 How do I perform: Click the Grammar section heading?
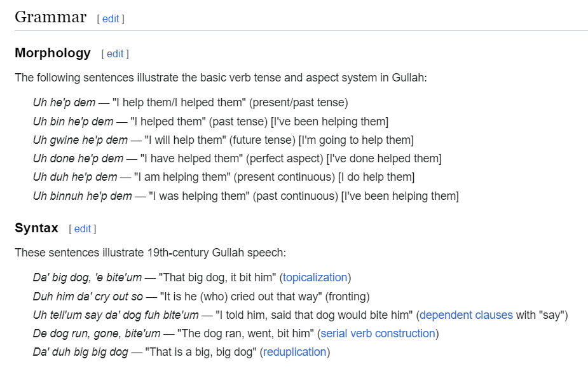pos(50,17)
